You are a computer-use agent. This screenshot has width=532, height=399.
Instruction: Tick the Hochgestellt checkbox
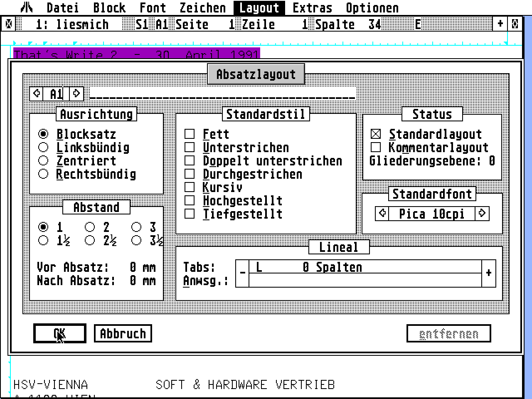click(x=190, y=201)
